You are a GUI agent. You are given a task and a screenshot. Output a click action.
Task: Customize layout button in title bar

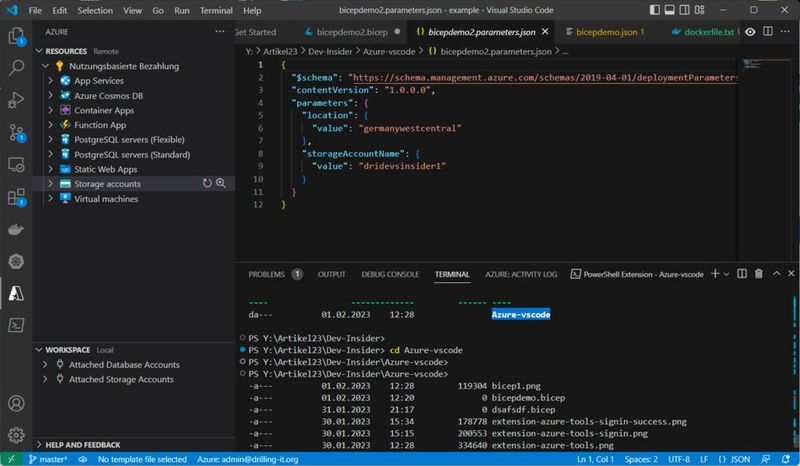point(699,10)
